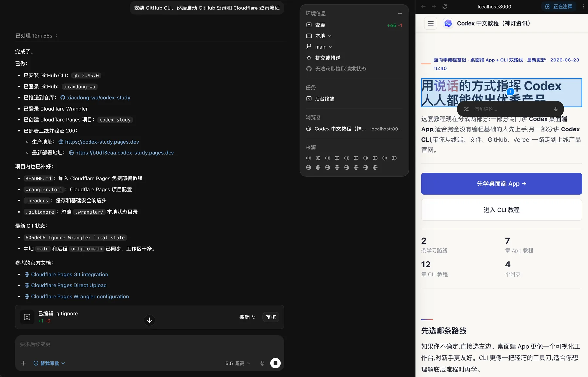588x377 pixels.
Task: Click the 撤销 undo button
Action: pyautogui.click(x=247, y=317)
